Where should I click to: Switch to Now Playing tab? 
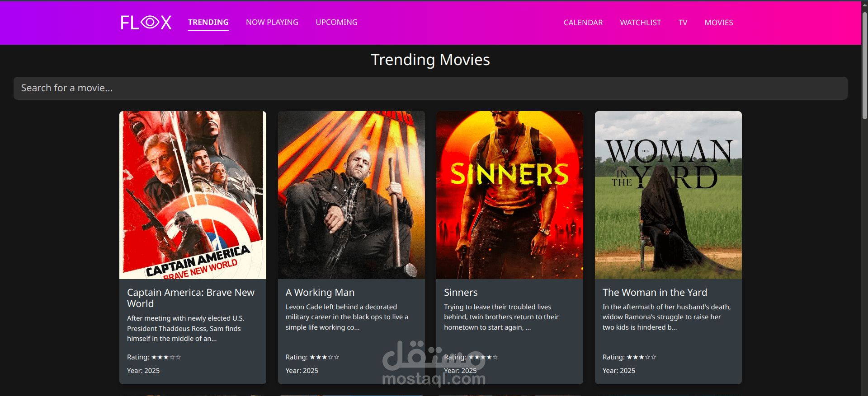(272, 22)
